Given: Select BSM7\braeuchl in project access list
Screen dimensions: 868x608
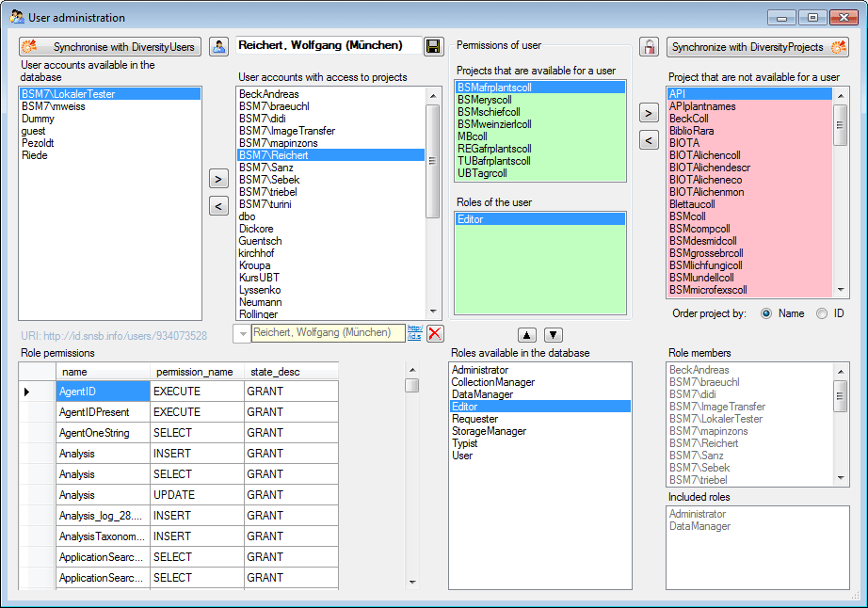Looking at the screenshot, I should (331, 106).
